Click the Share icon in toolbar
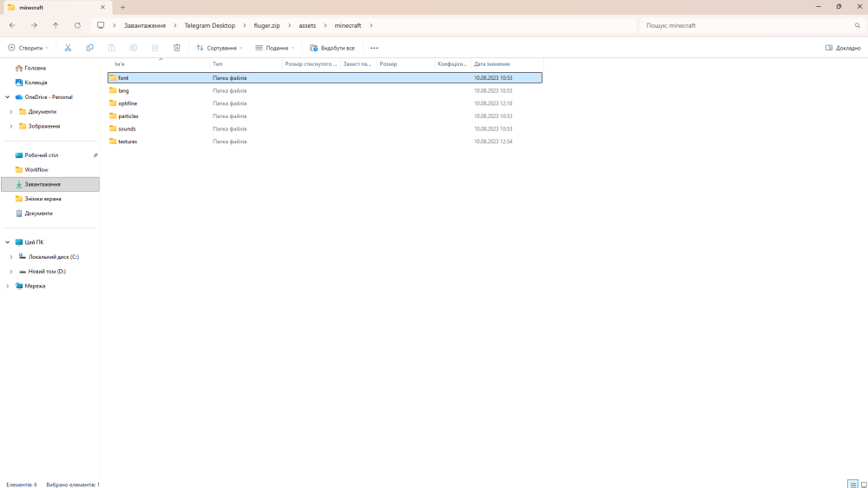The image size is (868, 488). (155, 48)
